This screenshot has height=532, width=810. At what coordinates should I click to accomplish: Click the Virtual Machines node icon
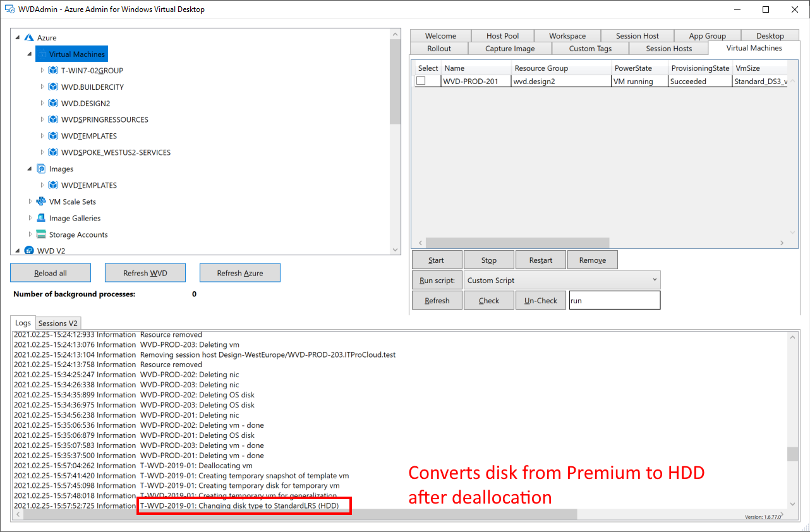[x=41, y=54]
